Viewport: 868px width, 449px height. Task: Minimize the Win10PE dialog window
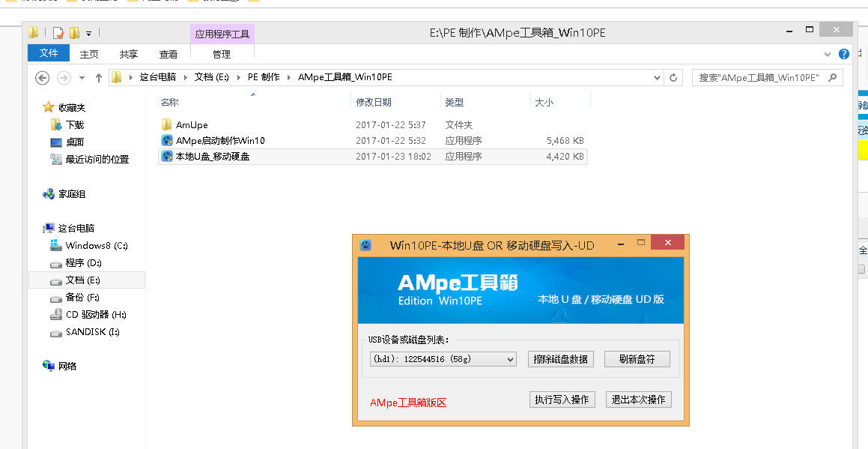point(621,244)
